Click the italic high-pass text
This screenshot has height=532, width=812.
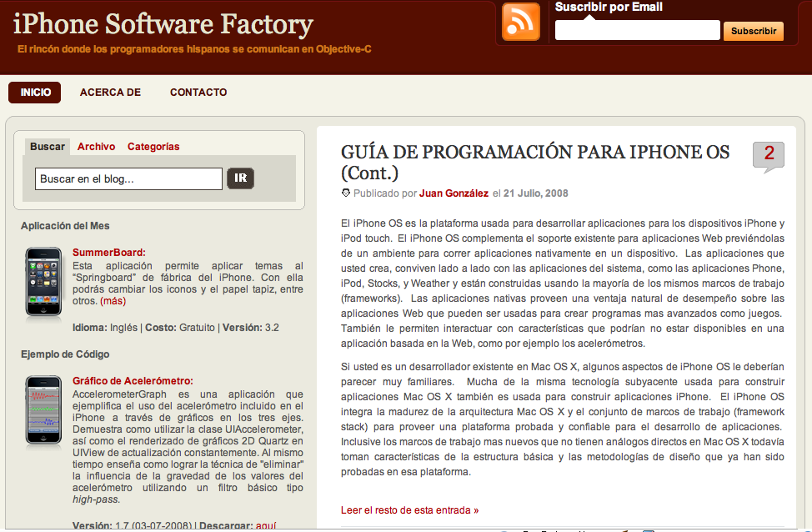pos(97,499)
